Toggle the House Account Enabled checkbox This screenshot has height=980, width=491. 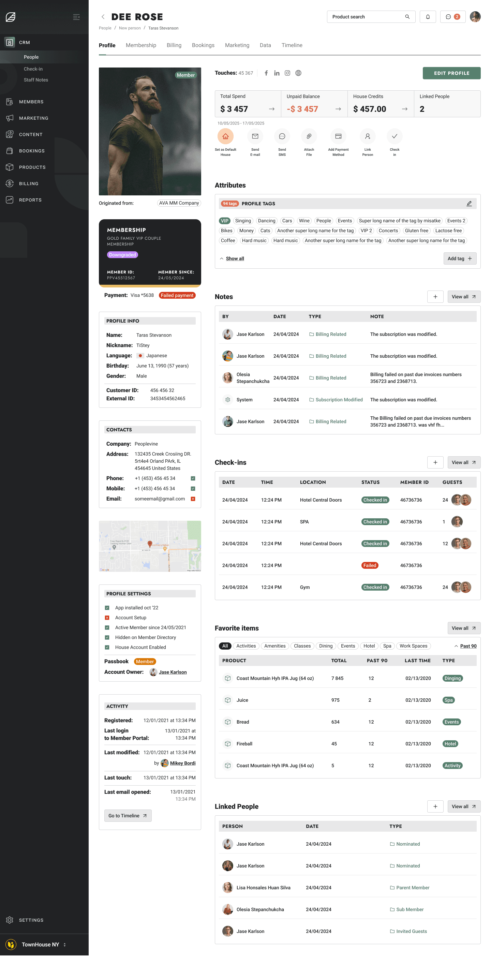pyautogui.click(x=107, y=647)
